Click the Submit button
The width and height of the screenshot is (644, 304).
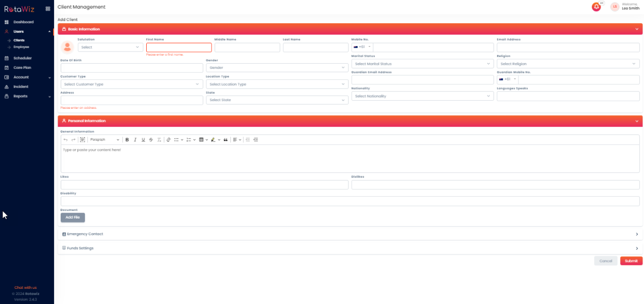pos(631,261)
